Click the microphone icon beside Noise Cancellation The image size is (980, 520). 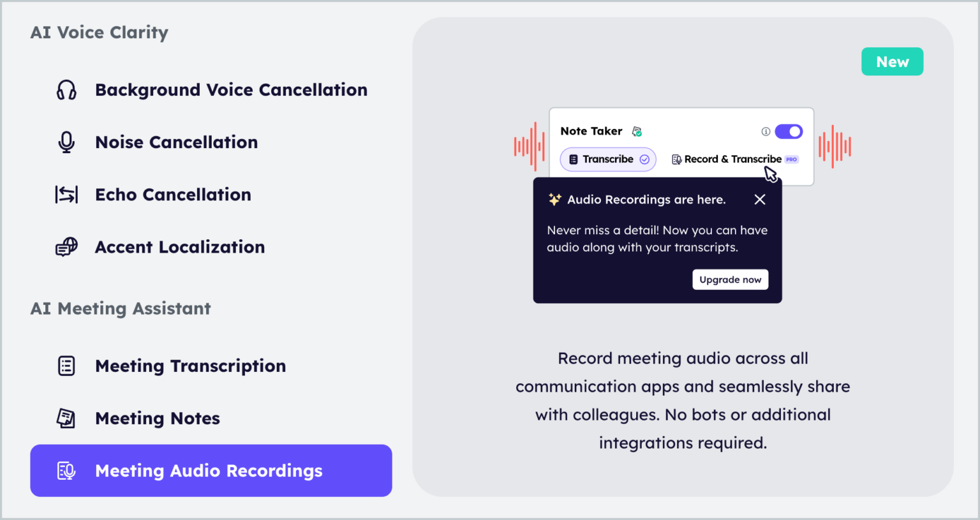pos(66,142)
